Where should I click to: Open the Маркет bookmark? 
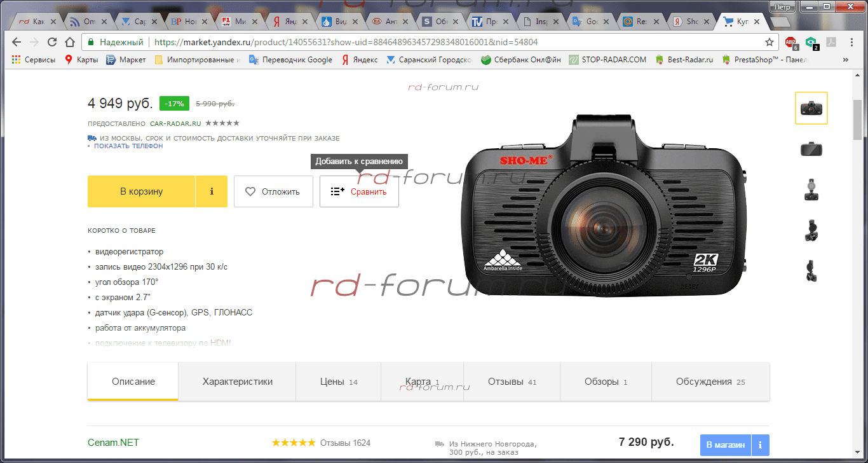point(126,60)
